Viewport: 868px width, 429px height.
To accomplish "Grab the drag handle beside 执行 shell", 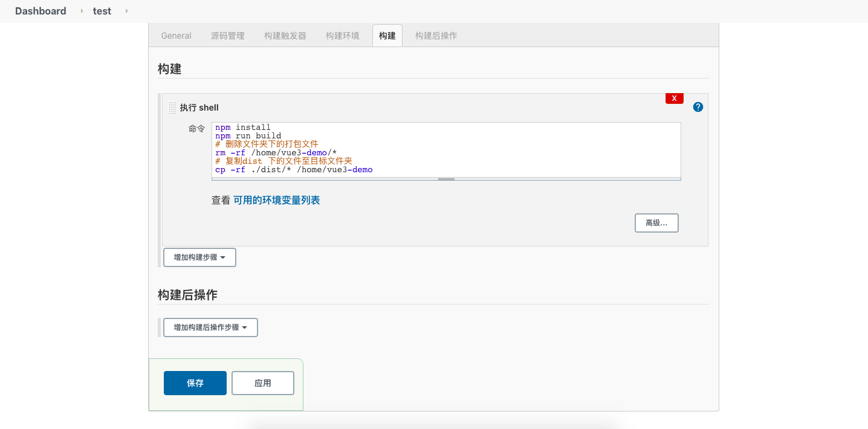I will pos(172,108).
